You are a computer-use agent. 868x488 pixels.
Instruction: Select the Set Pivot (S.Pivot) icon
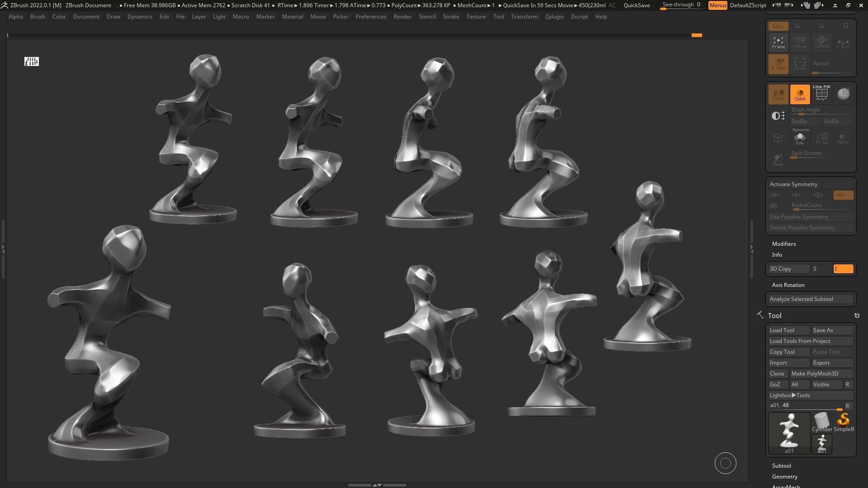click(x=800, y=42)
